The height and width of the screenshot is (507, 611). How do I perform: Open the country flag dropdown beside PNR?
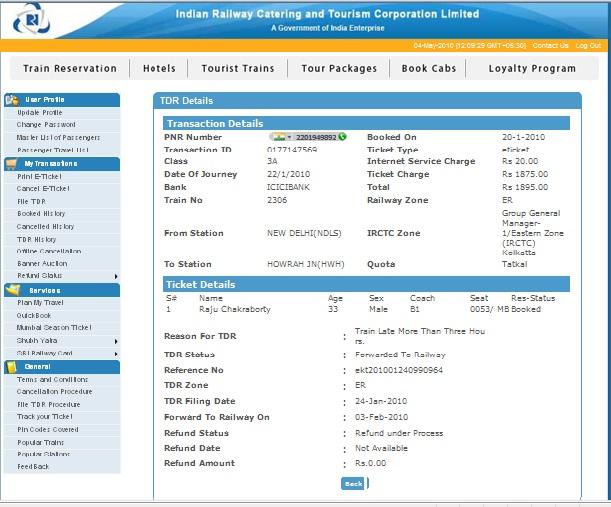click(x=282, y=137)
